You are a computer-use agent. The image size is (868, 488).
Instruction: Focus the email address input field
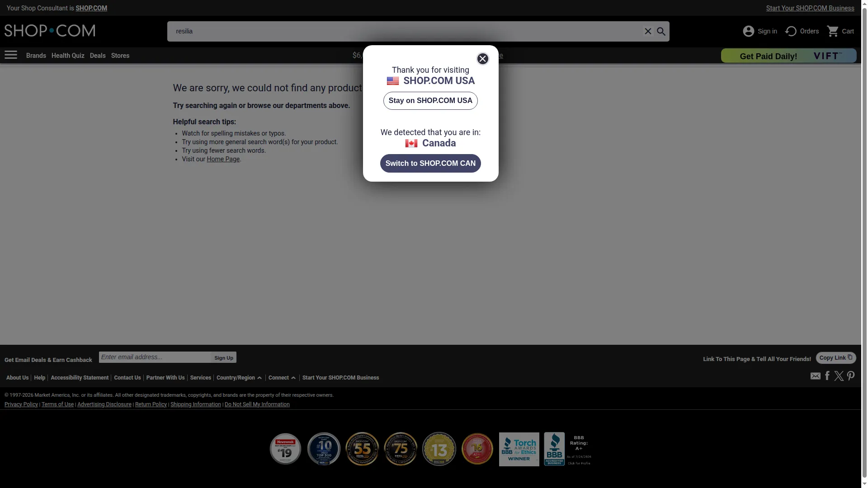(155, 357)
